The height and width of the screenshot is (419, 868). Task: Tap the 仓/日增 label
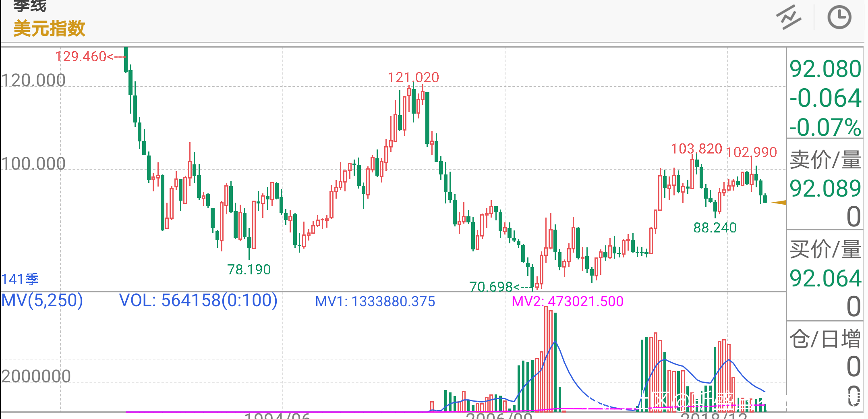point(825,338)
